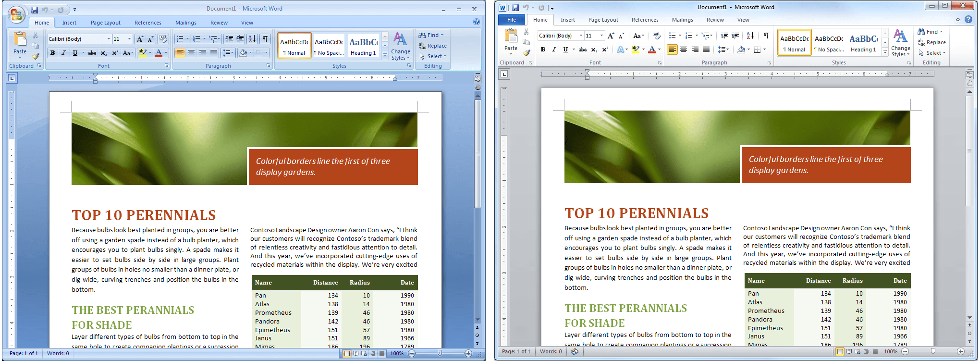Screen dimensions: 980x361
Task: Expand Styles gallery More arrow in left window
Action: pos(385,55)
